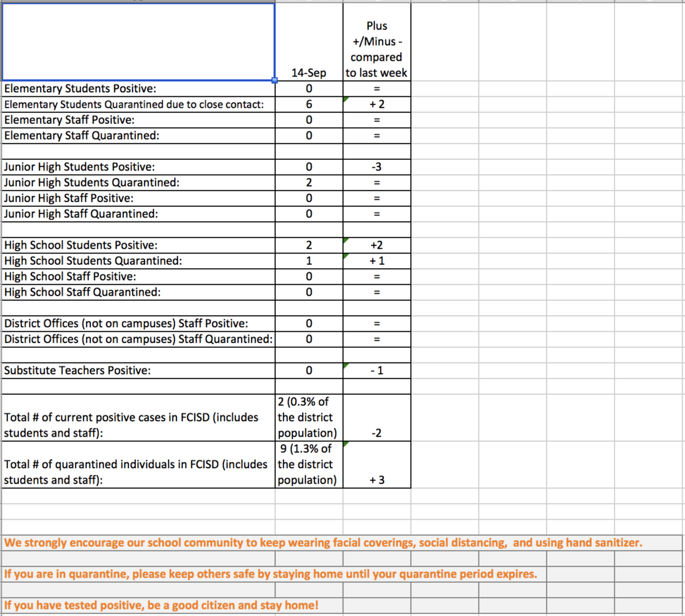Click the '+2' change for High School Students Positive
Image resolution: width=685 pixels, height=616 pixels.
tap(377, 245)
